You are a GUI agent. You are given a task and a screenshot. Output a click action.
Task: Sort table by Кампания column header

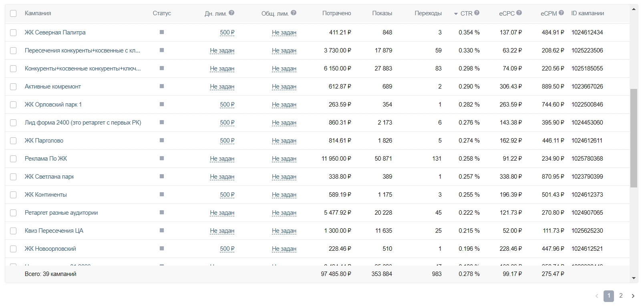(x=38, y=13)
